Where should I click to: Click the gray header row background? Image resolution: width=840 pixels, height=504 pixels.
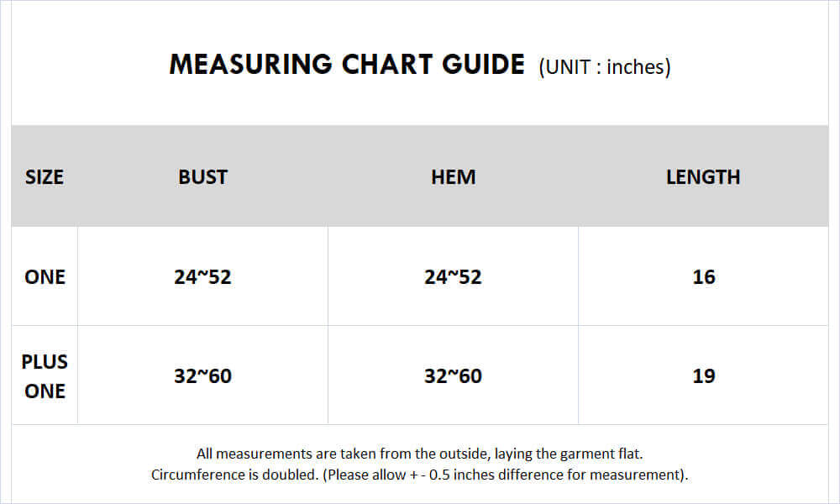click(420, 176)
